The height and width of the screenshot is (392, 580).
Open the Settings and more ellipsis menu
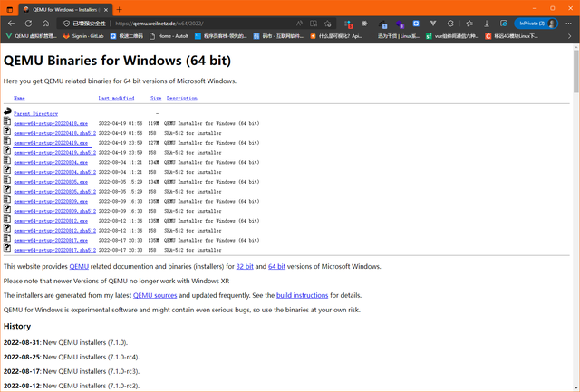click(x=568, y=24)
